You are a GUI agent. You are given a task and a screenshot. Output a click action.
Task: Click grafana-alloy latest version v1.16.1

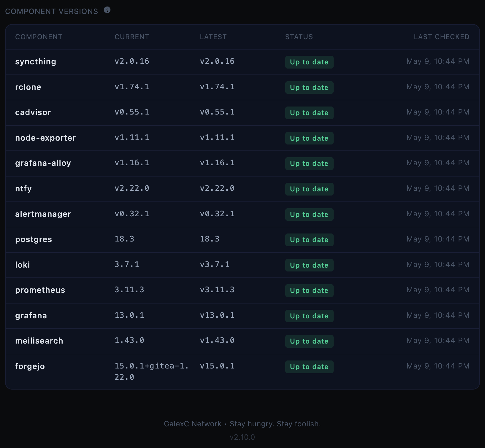point(217,163)
